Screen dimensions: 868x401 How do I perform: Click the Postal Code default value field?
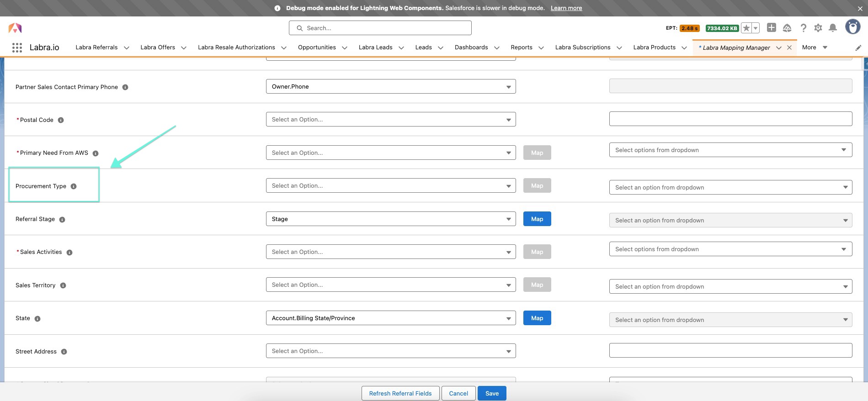[730, 119]
